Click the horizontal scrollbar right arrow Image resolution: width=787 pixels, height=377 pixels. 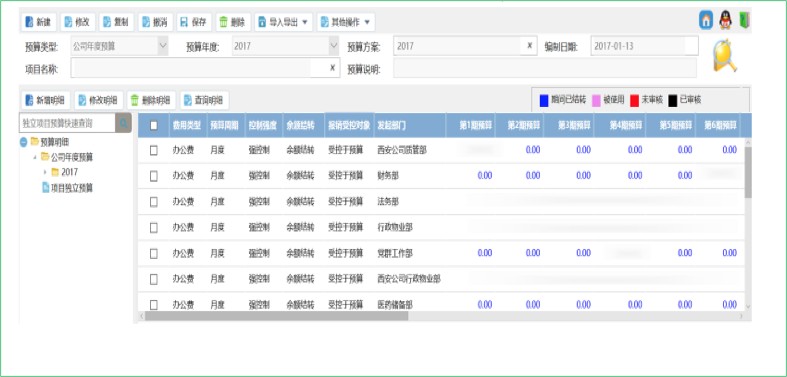click(741, 316)
